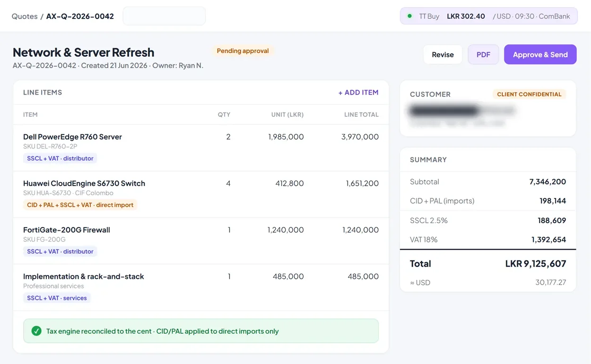
Task: Select the Huawei CloudEngine S6730 Switch item
Action: tap(84, 183)
